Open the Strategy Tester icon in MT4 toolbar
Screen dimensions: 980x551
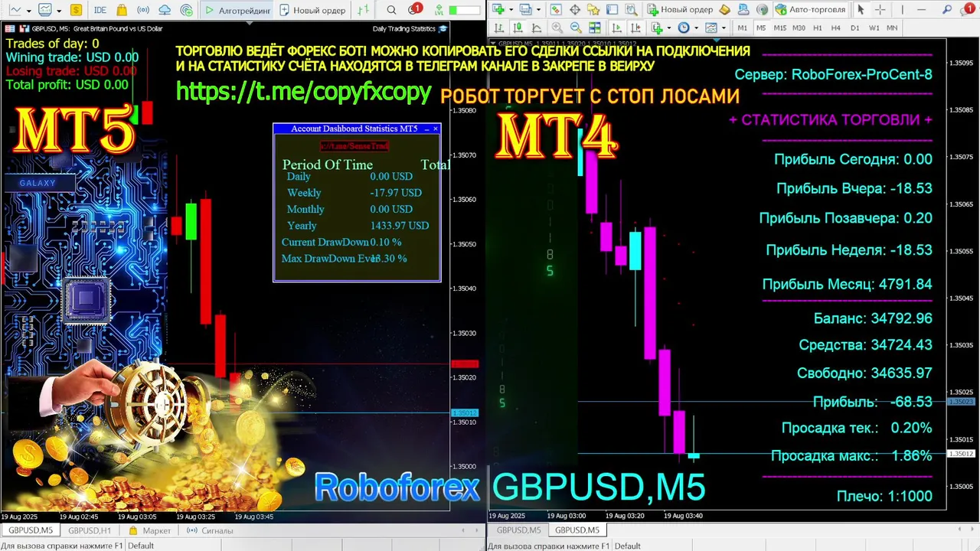click(631, 10)
